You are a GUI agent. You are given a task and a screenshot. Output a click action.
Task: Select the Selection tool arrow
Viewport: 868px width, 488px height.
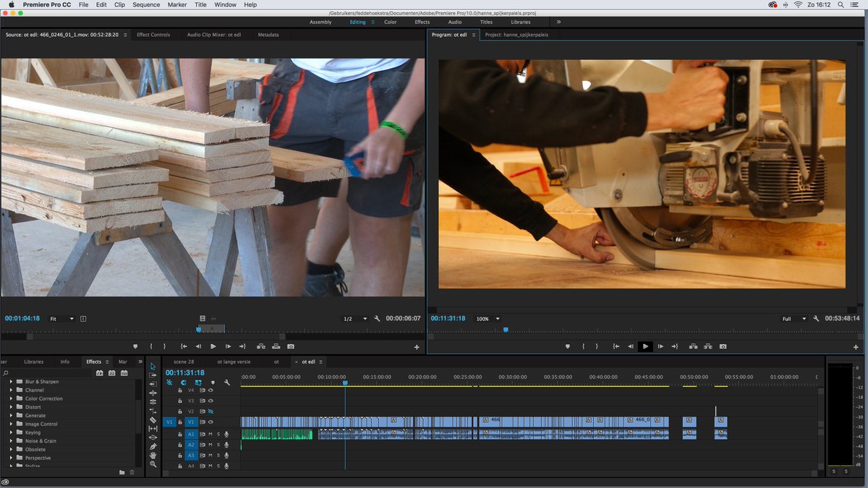153,367
